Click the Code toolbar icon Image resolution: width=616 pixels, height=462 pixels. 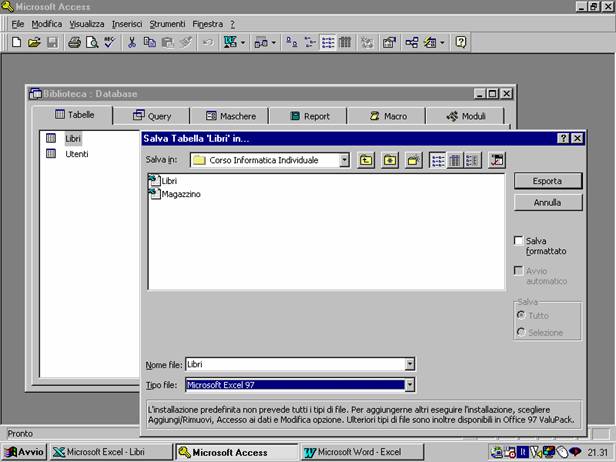click(x=367, y=42)
